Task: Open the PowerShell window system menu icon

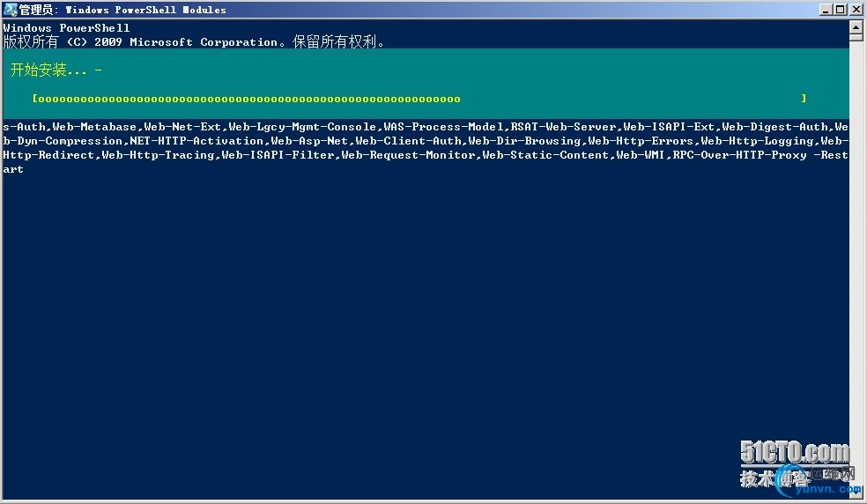Action: [10, 10]
